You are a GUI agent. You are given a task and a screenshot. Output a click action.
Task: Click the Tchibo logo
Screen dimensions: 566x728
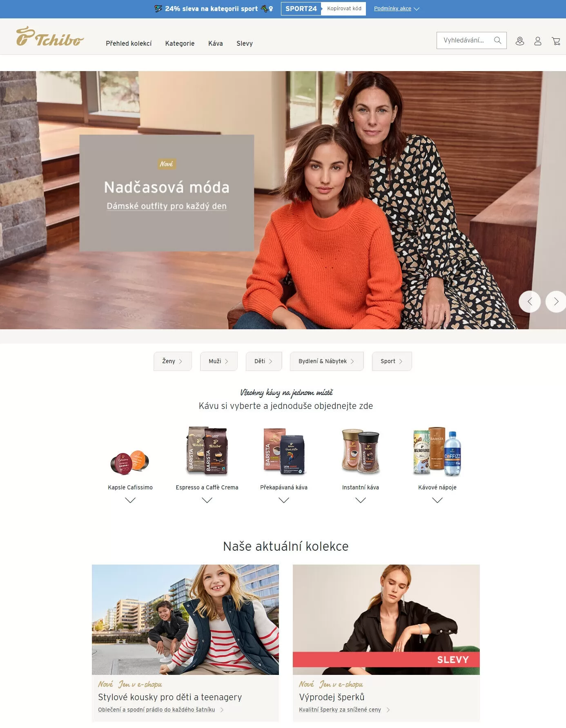click(50, 36)
